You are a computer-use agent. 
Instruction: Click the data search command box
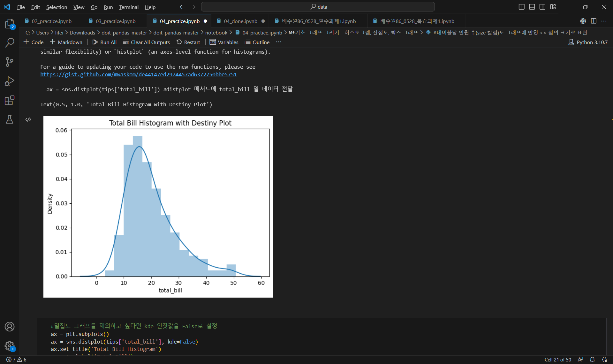coord(318,7)
